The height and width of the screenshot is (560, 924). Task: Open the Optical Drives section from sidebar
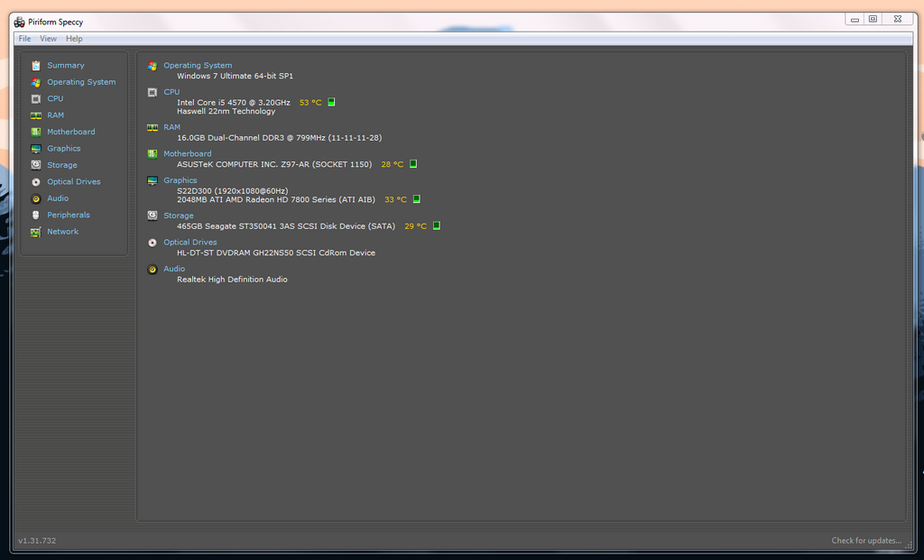tap(74, 181)
